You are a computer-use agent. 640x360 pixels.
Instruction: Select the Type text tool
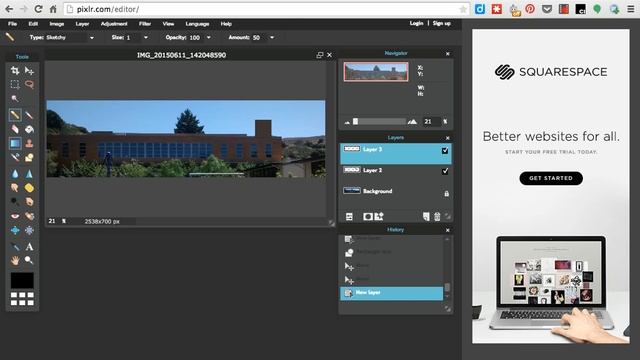pyautogui.click(x=29, y=247)
